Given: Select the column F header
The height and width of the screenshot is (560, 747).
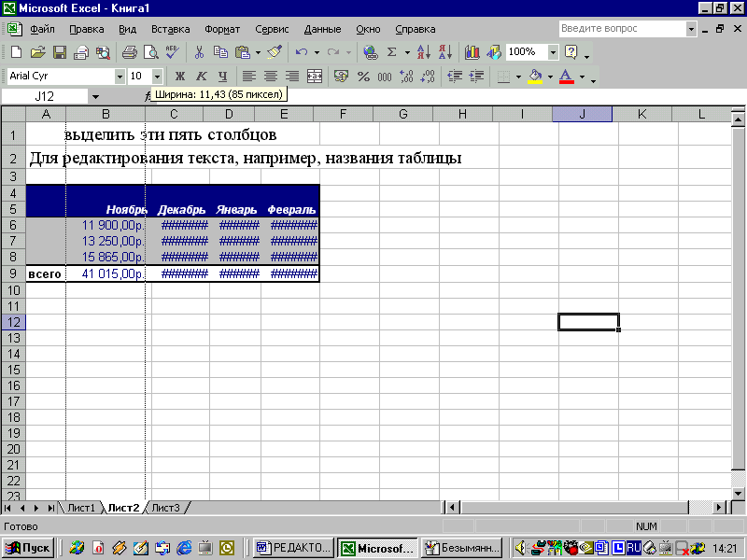Looking at the screenshot, I should click(x=343, y=114).
